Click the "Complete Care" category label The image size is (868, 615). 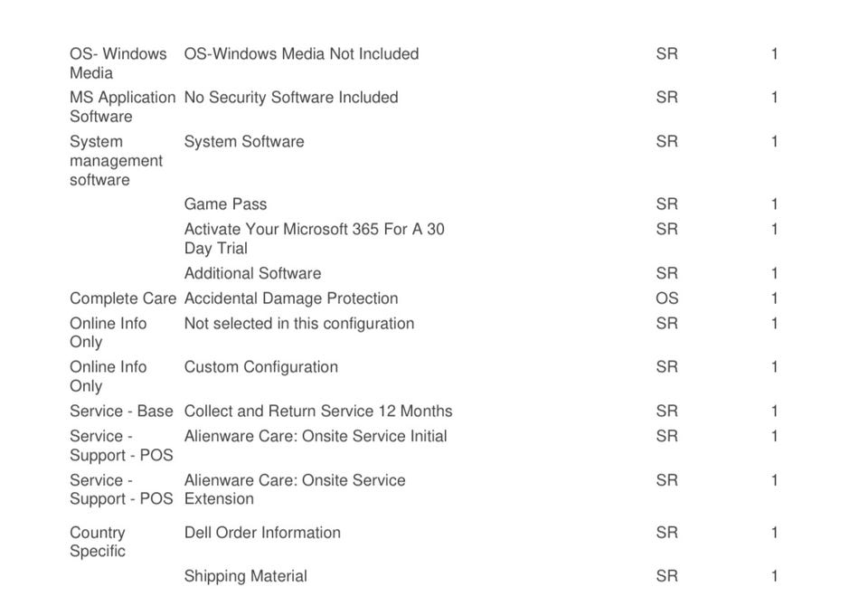point(123,298)
